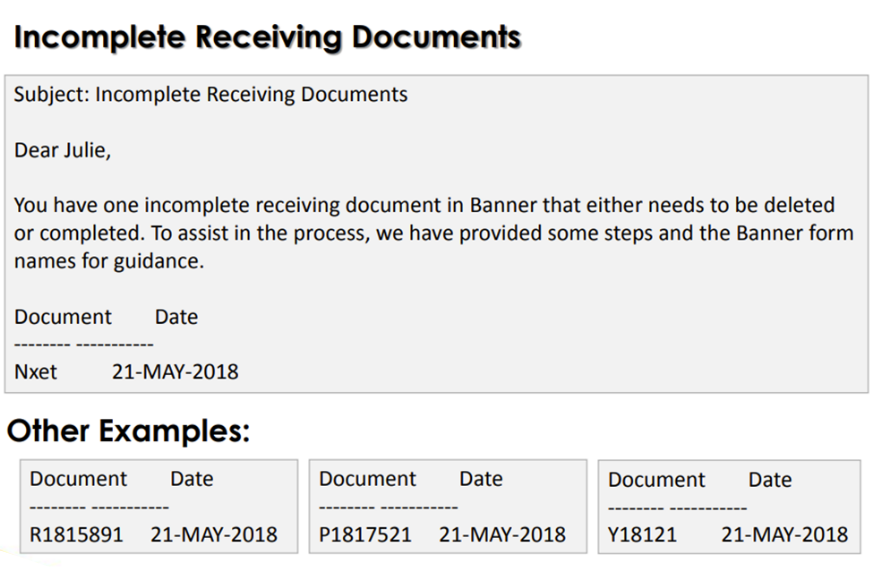Viewport: 875px width, 575px height.
Task: Click the Date column header in email
Action: [176, 317]
